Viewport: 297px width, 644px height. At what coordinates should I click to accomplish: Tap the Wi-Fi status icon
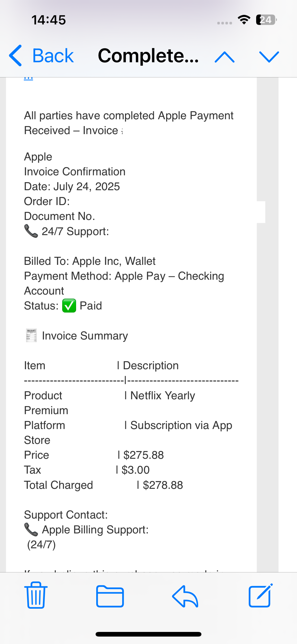click(x=244, y=20)
